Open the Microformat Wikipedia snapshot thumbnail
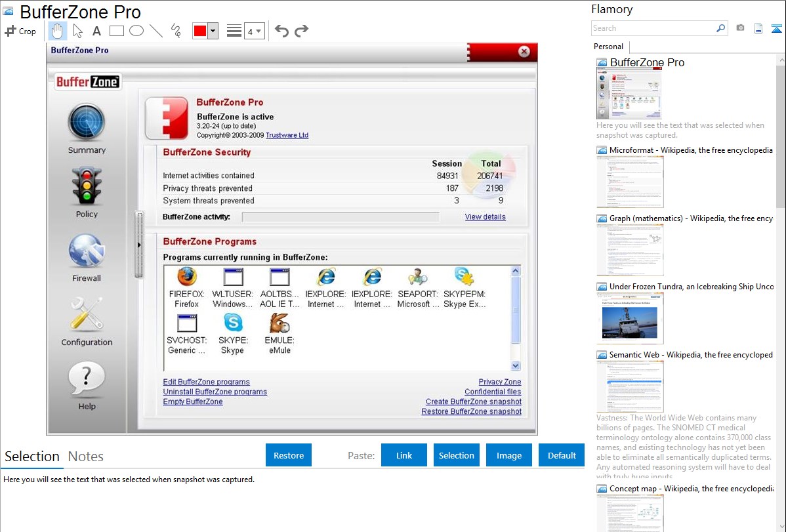The image size is (786, 532). pos(630,182)
